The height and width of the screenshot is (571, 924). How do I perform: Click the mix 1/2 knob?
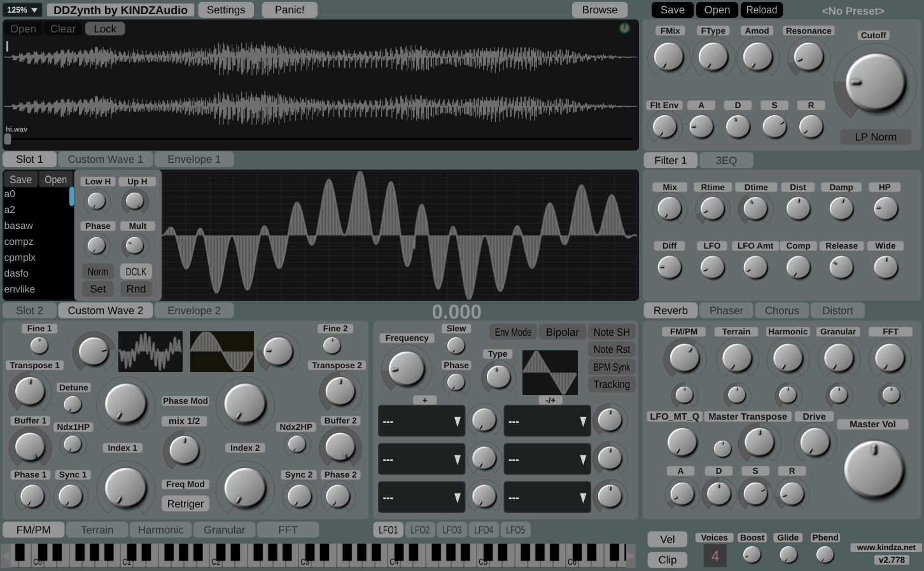click(185, 450)
